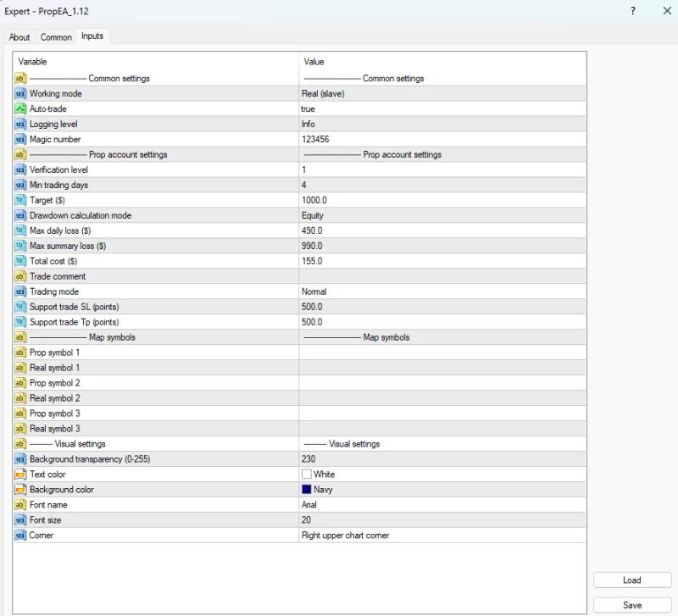Viewport: 678px width, 616px height.
Task: Click the Max daily loss row icon
Action: click(20, 231)
